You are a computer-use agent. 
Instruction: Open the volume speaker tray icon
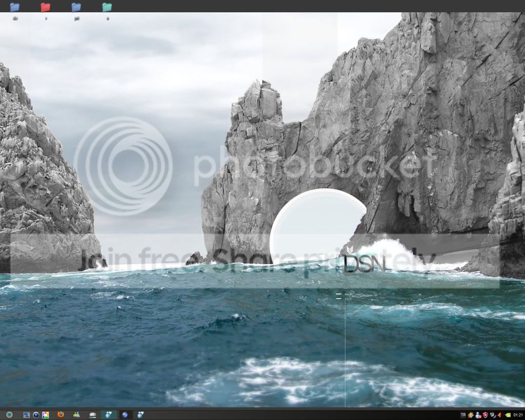[x=499, y=415]
